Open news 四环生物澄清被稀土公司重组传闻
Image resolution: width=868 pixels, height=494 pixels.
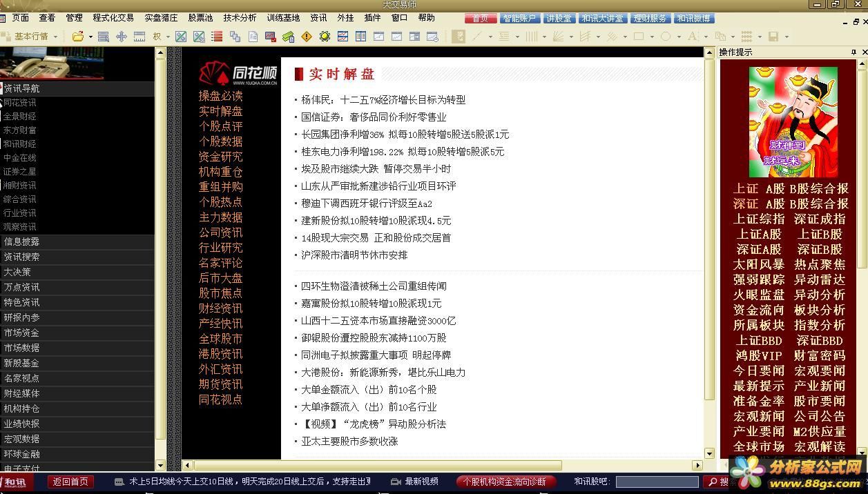point(374,286)
